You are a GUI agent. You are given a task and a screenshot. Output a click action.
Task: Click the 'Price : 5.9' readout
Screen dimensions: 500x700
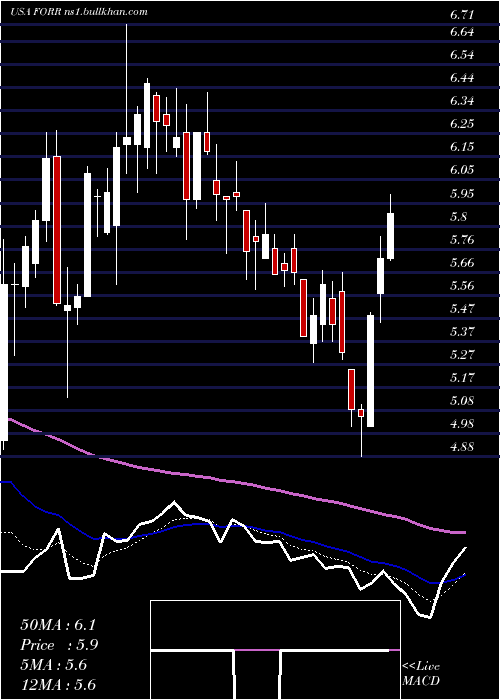point(59,645)
